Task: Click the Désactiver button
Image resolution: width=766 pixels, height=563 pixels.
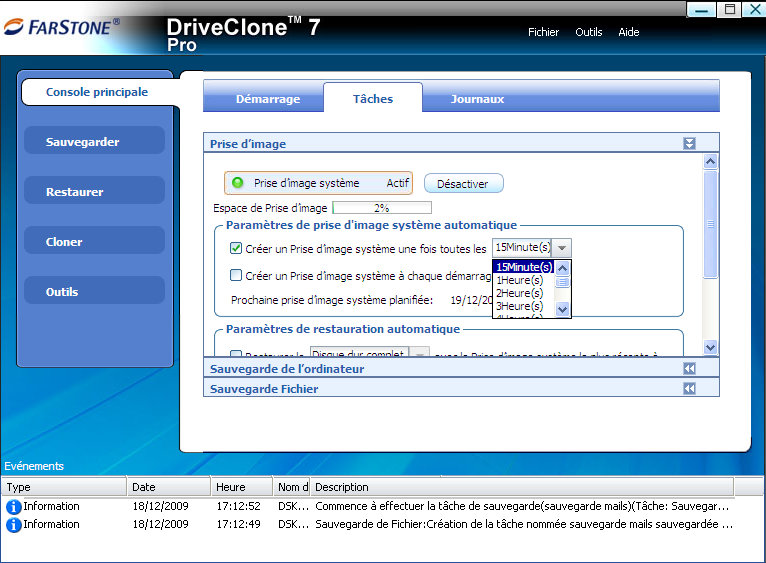Action: click(x=463, y=184)
